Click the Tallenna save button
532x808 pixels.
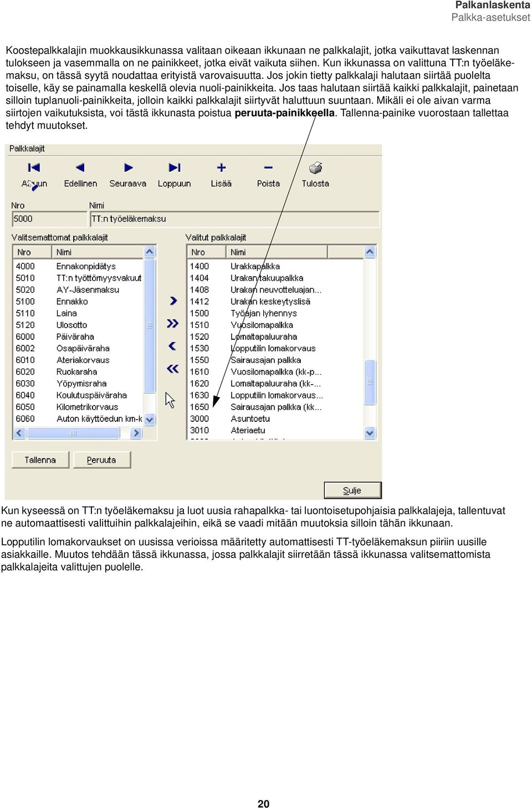pos(40,459)
